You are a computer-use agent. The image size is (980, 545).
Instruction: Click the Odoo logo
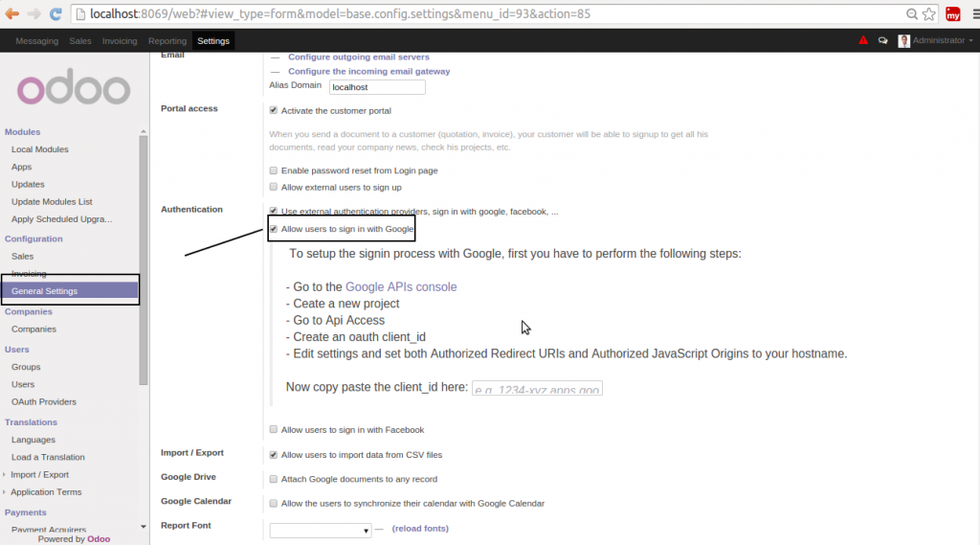(74, 87)
